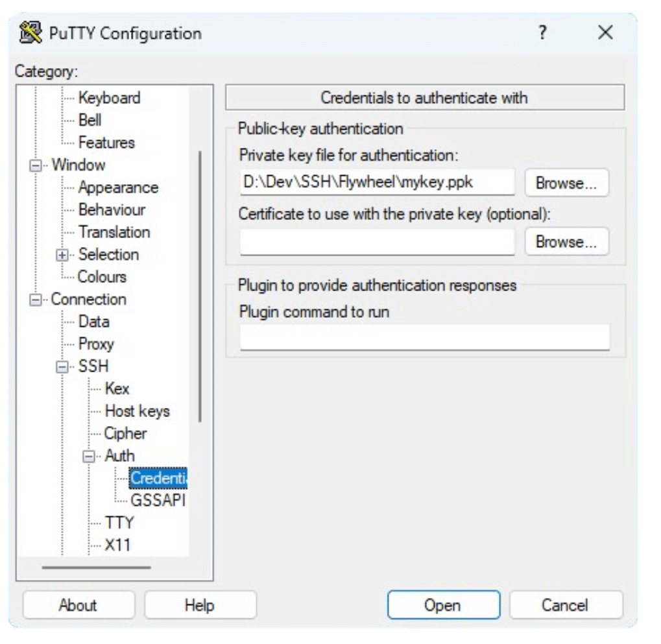The image size is (661, 644).
Task: Click the question mark help icon
Action: click(542, 32)
